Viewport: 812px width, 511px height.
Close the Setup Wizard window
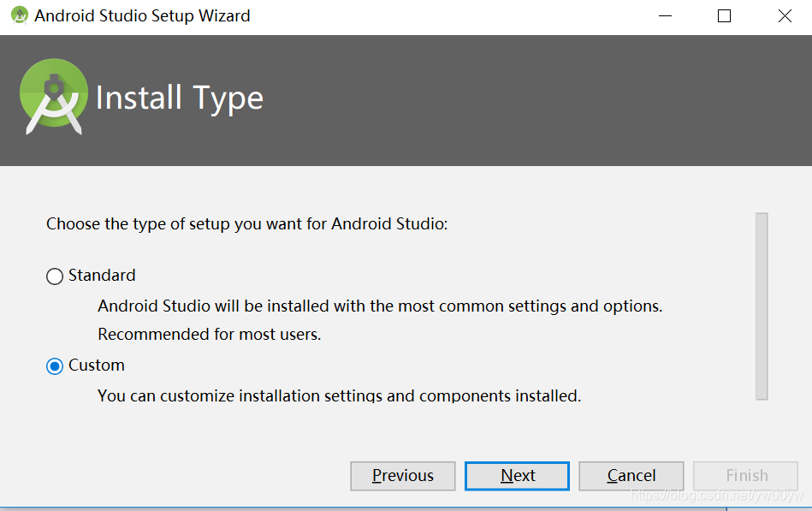pyautogui.click(x=785, y=16)
